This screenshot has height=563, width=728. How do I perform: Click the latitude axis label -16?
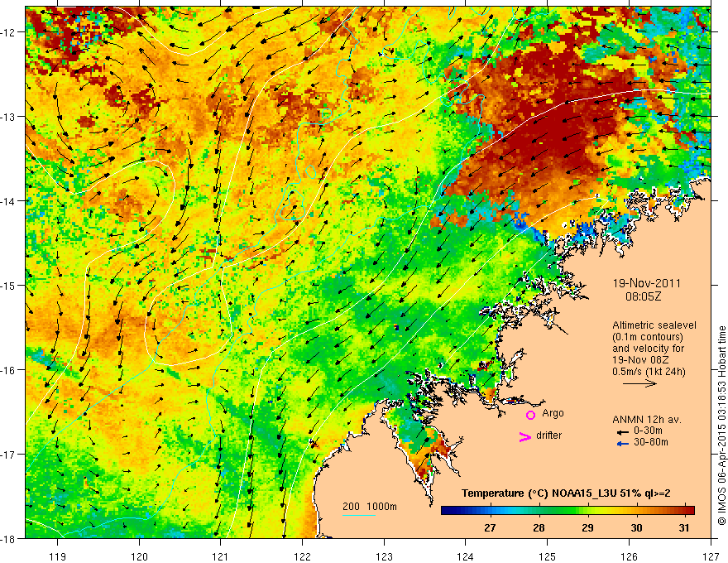tap(9, 370)
